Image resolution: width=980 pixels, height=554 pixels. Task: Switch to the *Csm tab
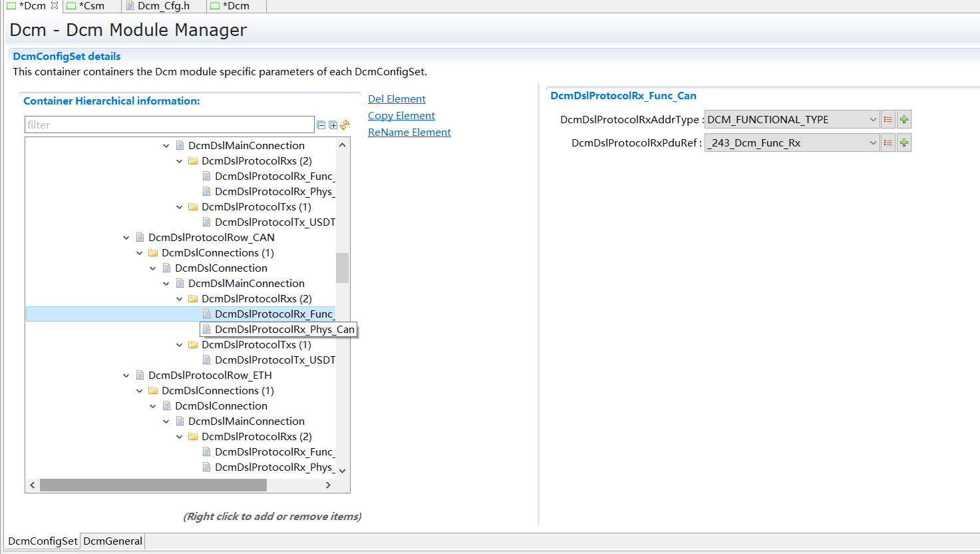pos(91,6)
